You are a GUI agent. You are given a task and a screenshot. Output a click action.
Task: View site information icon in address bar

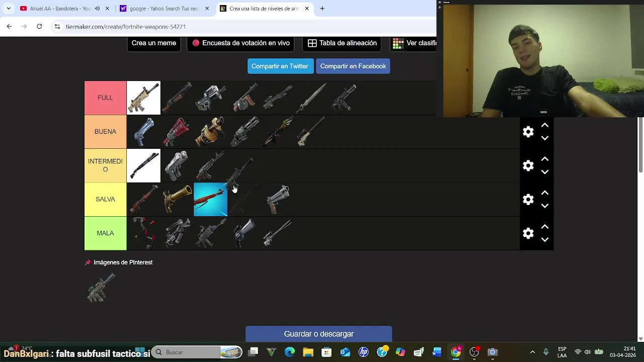pos(57,27)
